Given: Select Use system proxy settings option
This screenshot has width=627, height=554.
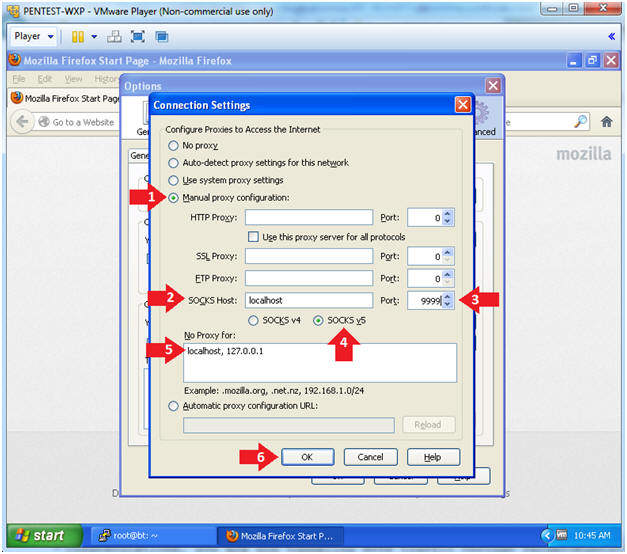Looking at the screenshot, I should coord(173,180).
